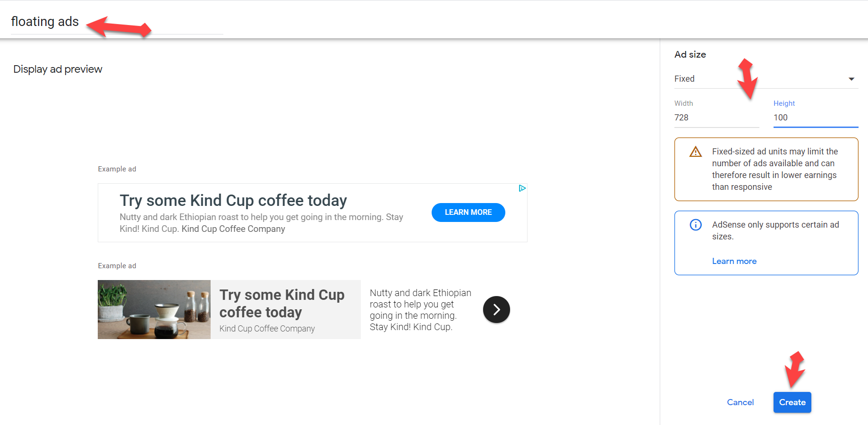The image size is (868, 425).
Task: Click the LEARN MORE ad button
Action: pyautogui.click(x=468, y=212)
